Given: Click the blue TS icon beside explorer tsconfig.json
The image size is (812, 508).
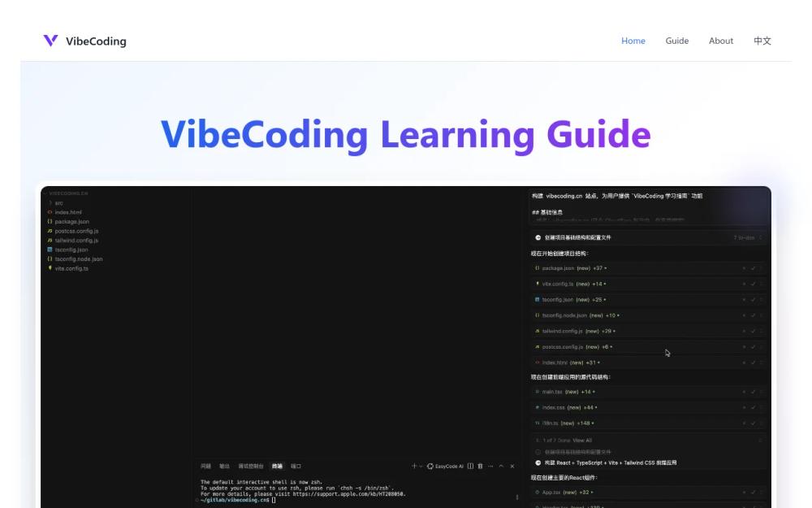Looking at the screenshot, I should (x=50, y=250).
